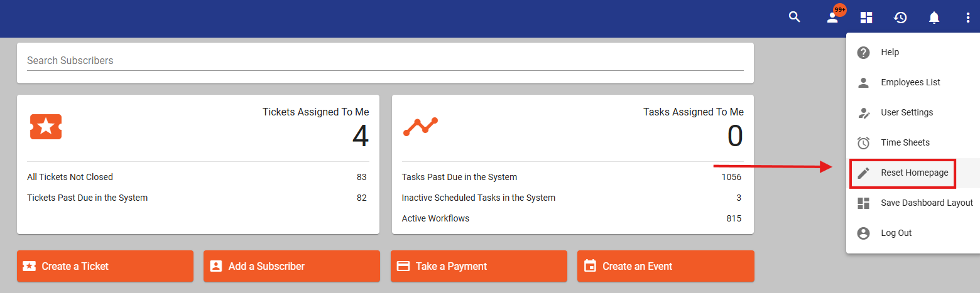Choose User Settings menu entry
Screen dimensions: 980x293
coord(913,112)
